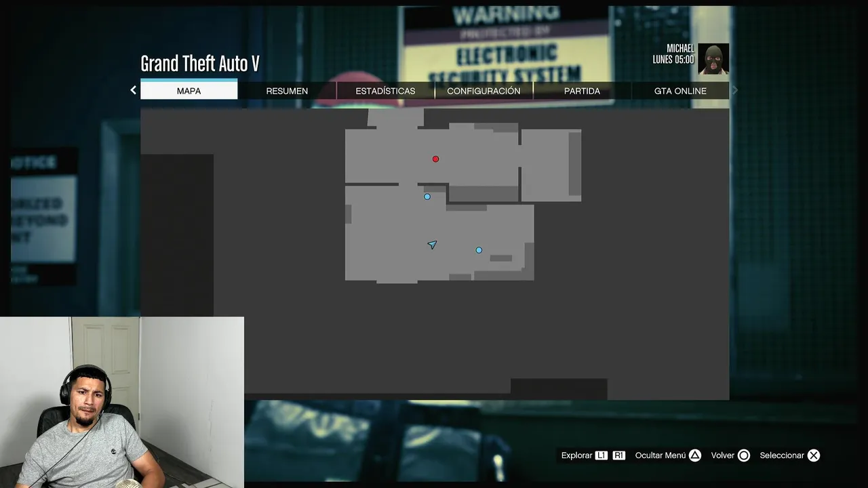Click the Seleccionar label
Viewport: 868px width, 488px height.
click(782, 455)
